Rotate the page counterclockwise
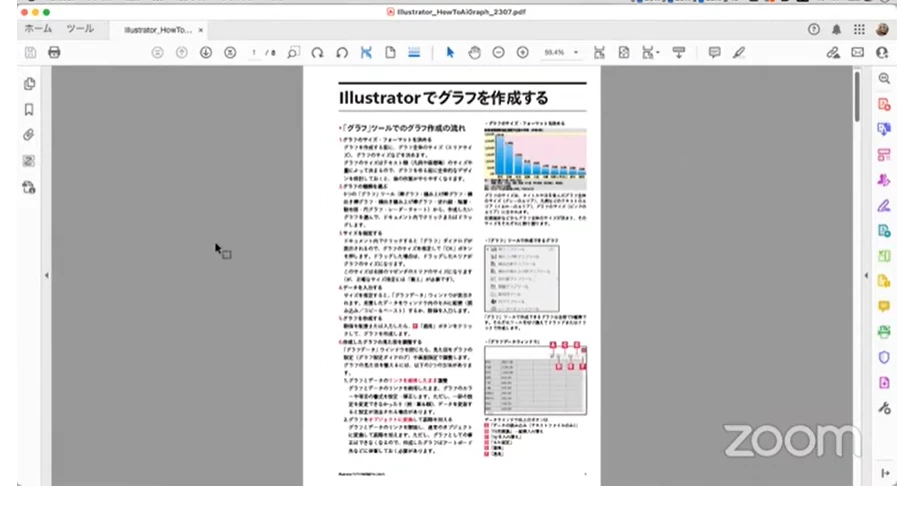 coord(342,53)
